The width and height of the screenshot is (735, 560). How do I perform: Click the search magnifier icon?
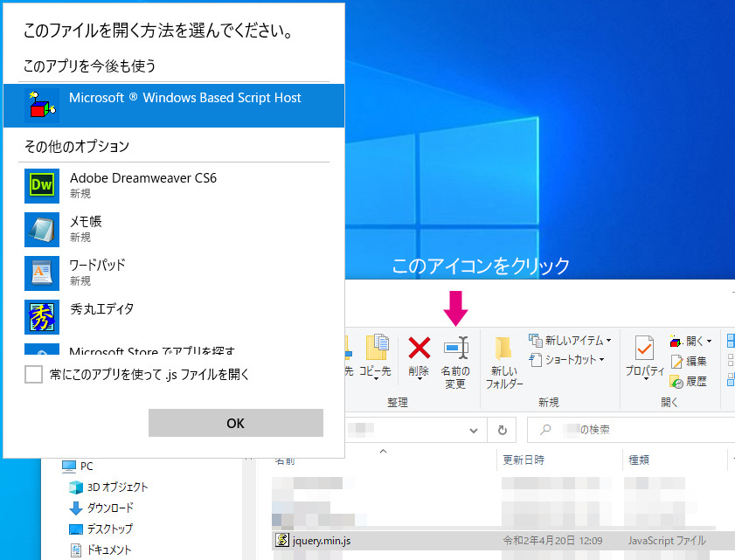tap(545, 429)
